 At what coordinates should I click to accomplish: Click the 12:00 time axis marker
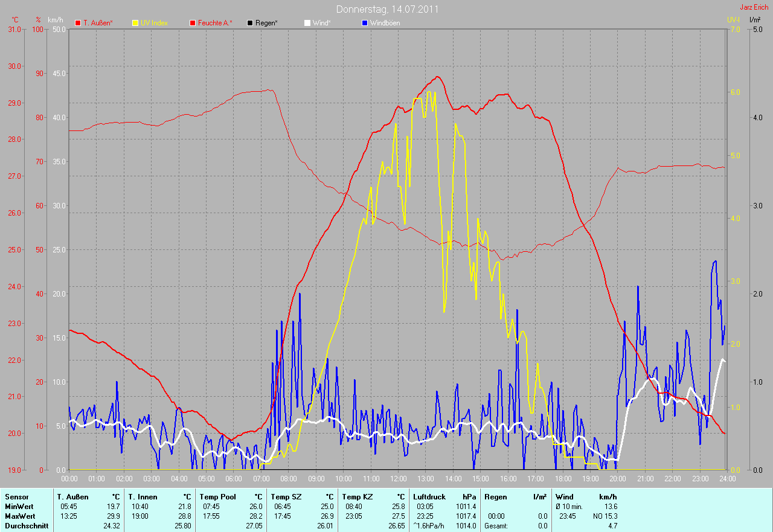click(398, 479)
